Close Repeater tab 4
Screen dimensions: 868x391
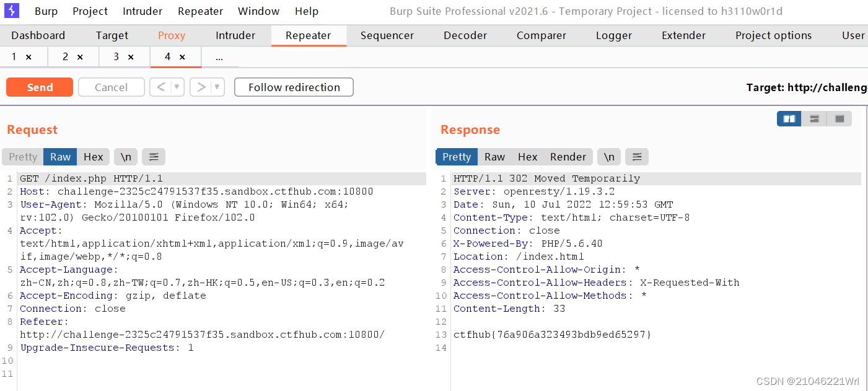pyautogui.click(x=182, y=57)
